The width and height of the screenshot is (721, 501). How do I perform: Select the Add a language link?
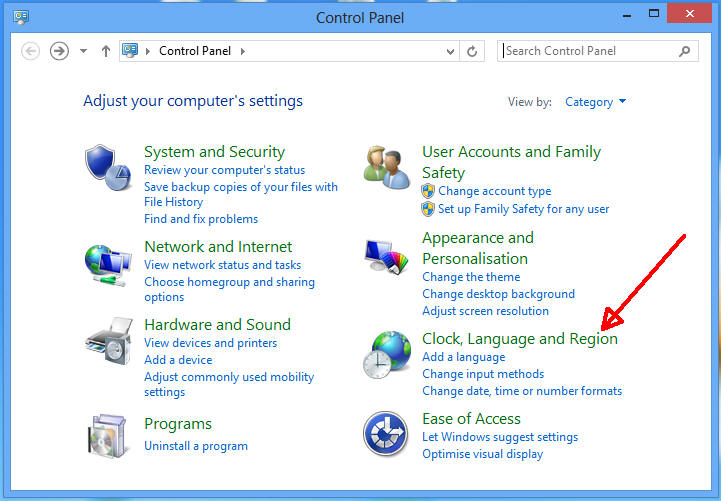click(463, 357)
